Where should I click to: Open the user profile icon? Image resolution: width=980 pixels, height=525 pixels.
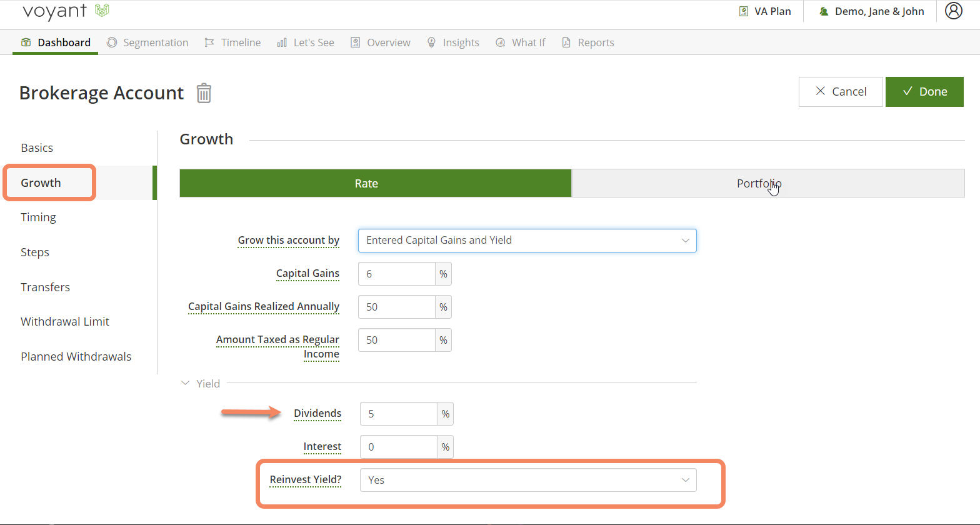click(x=953, y=11)
